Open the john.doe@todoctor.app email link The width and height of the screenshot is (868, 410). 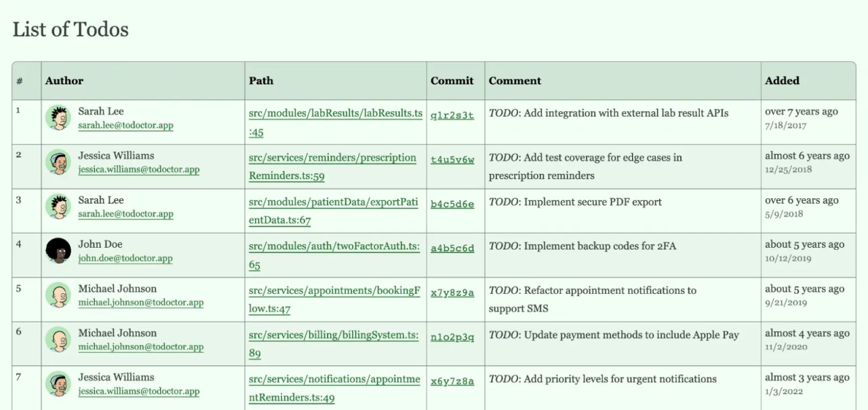click(x=125, y=259)
